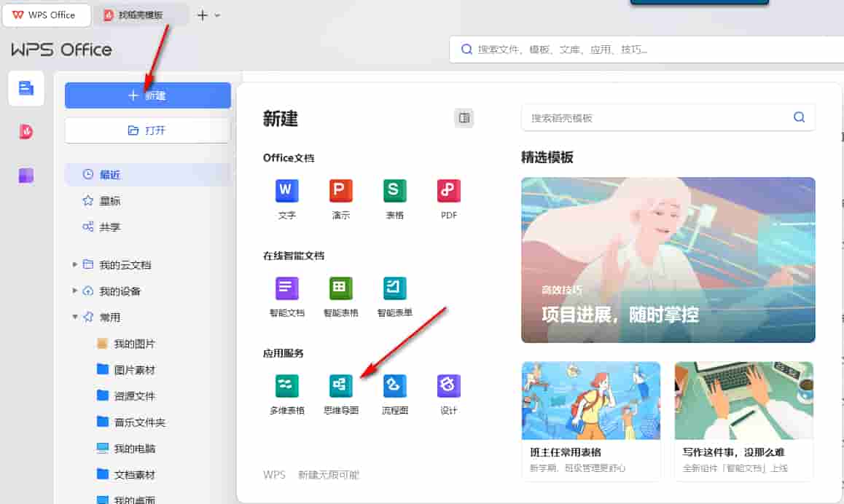This screenshot has height=504, width=844.
Task: Collapse the 常用 tree node
Action: click(x=75, y=318)
